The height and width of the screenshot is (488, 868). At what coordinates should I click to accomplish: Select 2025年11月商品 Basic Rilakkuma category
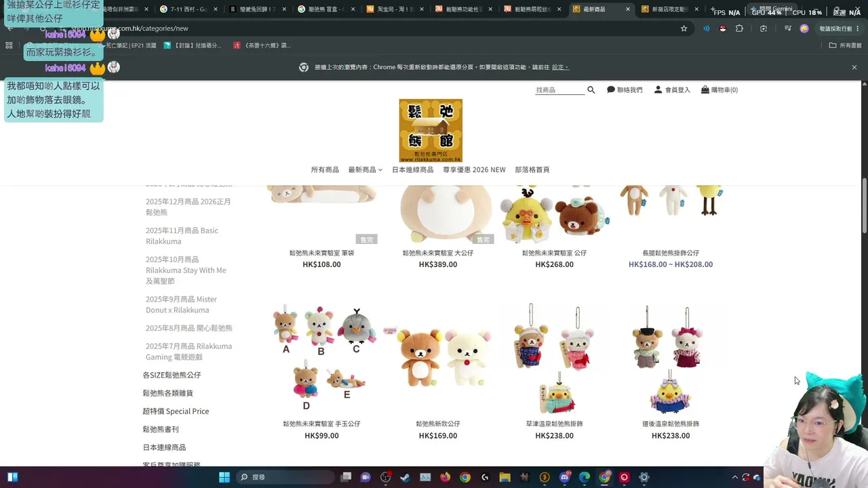[182, 236]
